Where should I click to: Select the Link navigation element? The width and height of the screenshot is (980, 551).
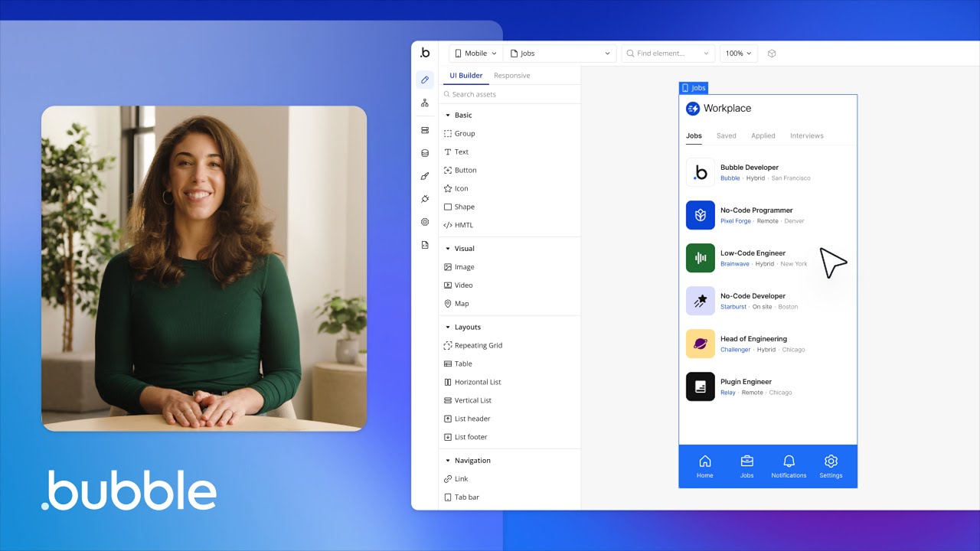click(456, 479)
